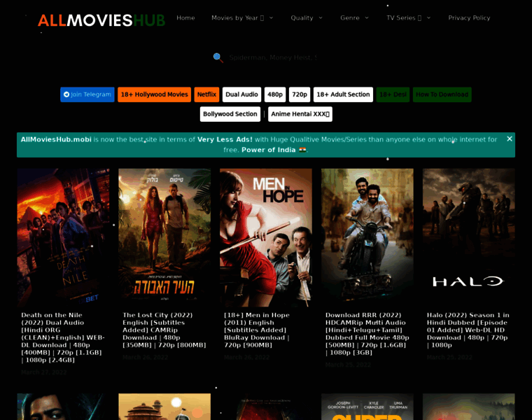
Task: Click the Join Telegram button
Action: pyautogui.click(x=87, y=94)
